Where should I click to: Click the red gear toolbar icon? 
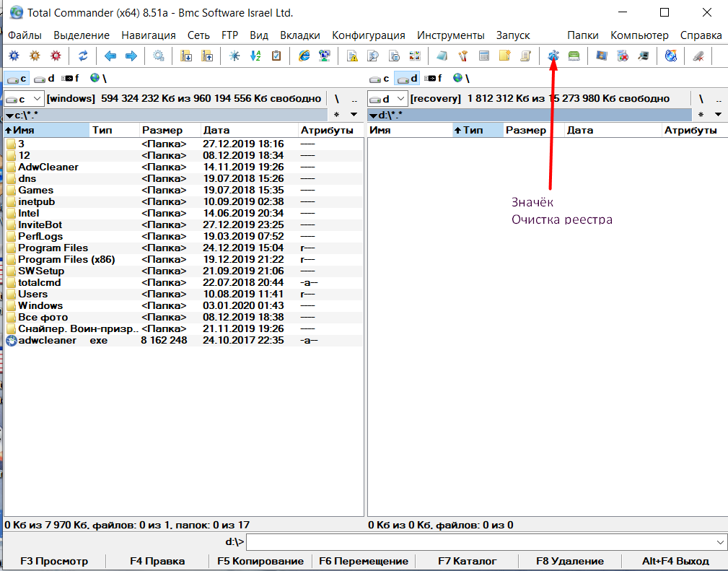[56, 56]
